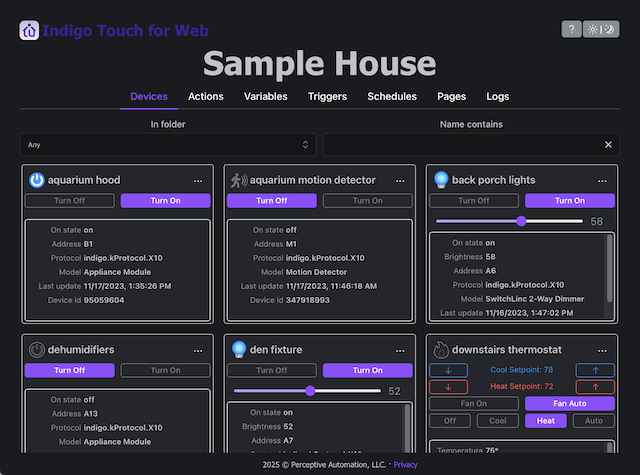Screen dimensions: 640x475
Task: Adjust the back porch lights brightness slider
Action: click(509, 221)
